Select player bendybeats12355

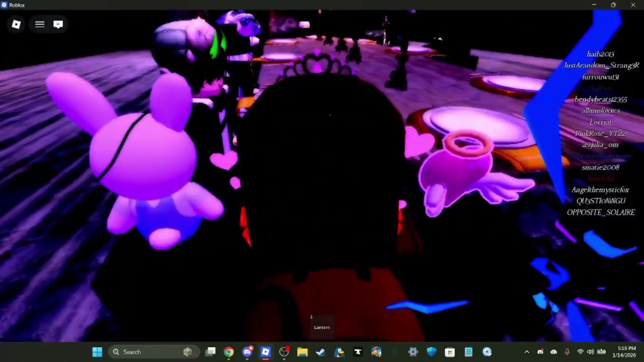coord(600,100)
